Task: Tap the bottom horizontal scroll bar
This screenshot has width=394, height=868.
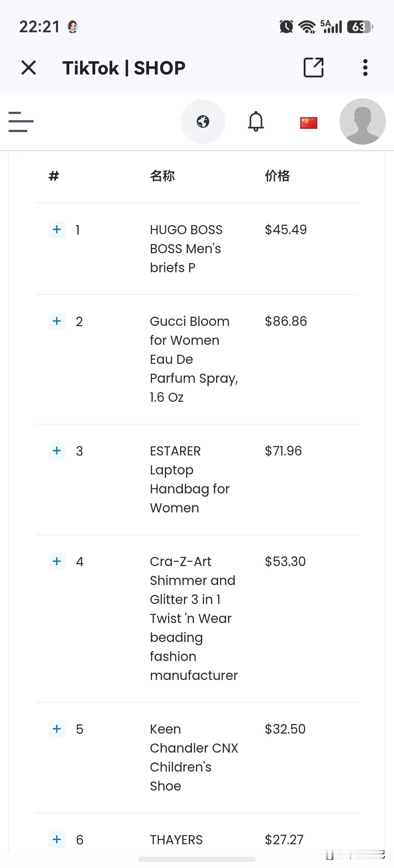Action: (197, 859)
